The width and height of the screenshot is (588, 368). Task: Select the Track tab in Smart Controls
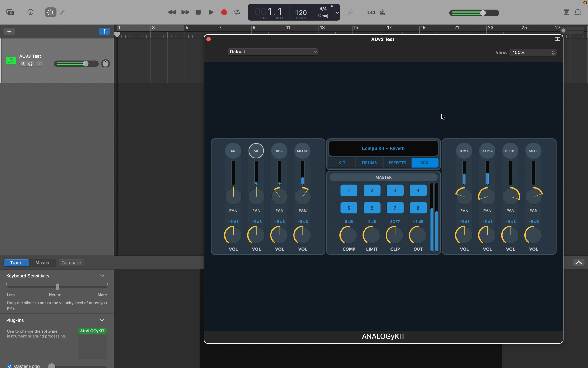pyautogui.click(x=16, y=263)
